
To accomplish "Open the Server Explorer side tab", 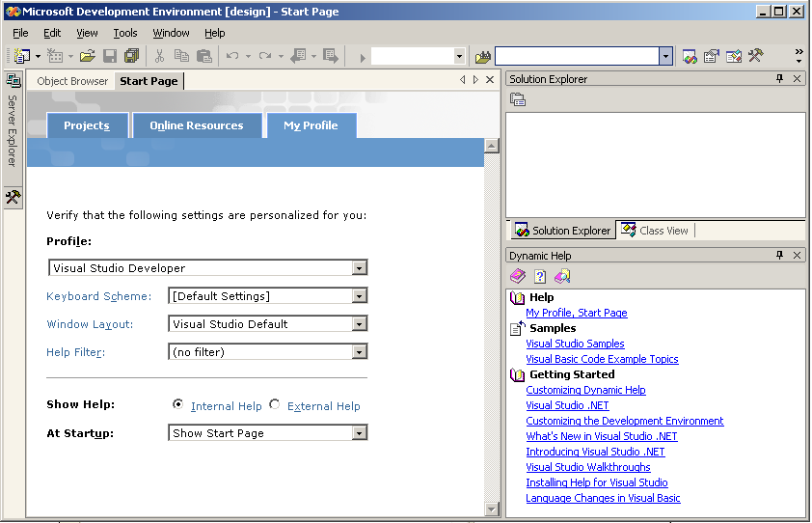I will pos(13,128).
